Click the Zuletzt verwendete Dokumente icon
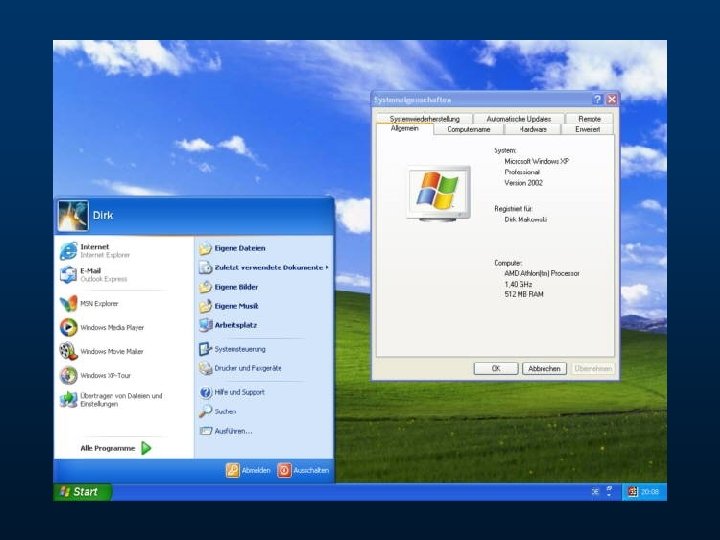The height and width of the screenshot is (540, 720). (205, 267)
